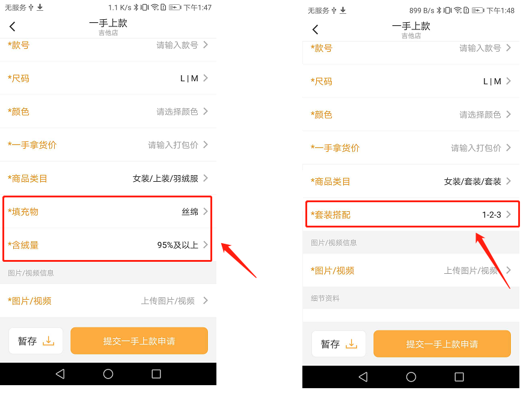This screenshot has width=532, height=396.
Task: Open category row showing 女装/上装/羽绒服
Action: 108,178
